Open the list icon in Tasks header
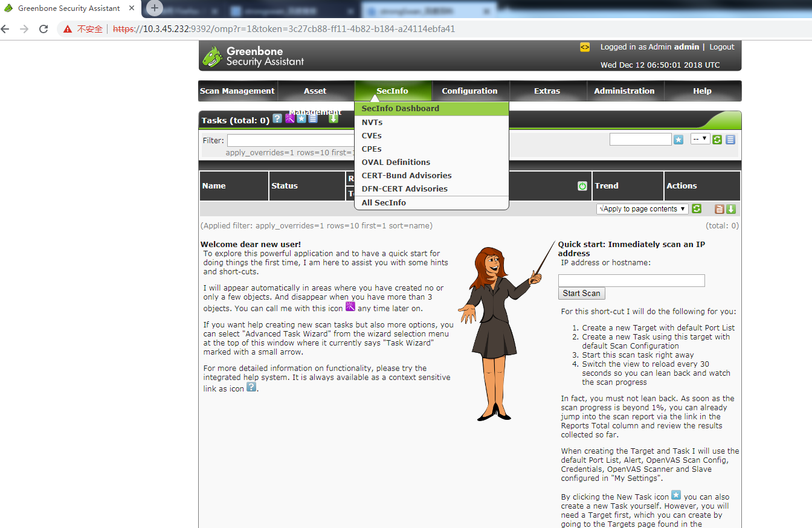 pyautogui.click(x=313, y=118)
